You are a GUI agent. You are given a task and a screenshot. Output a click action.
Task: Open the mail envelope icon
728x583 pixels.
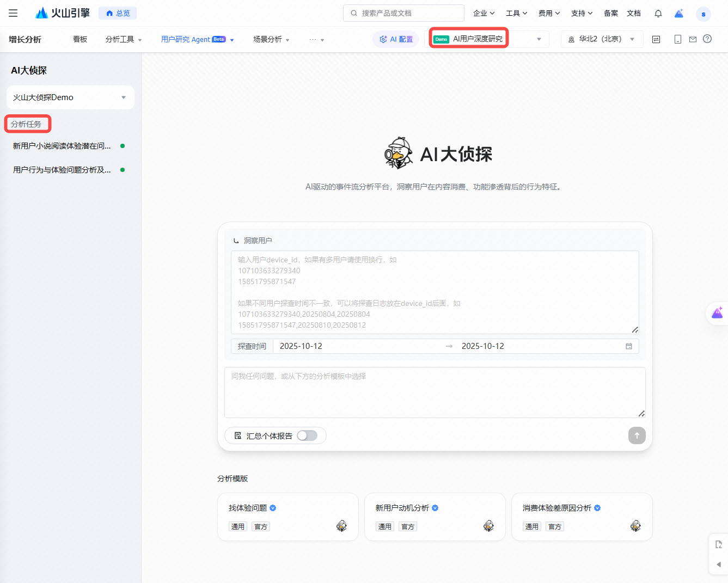pos(693,39)
